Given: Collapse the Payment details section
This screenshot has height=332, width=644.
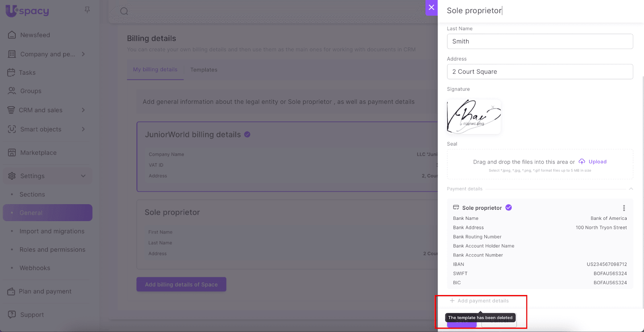Looking at the screenshot, I should [631, 189].
